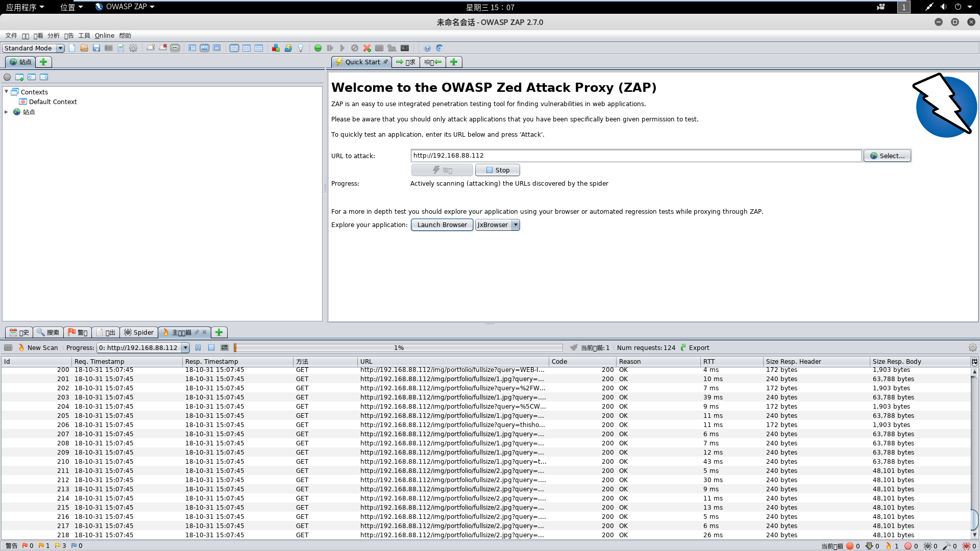Click the results table vertical scrollbar
This screenshot has width=980, height=551.
[974, 453]
